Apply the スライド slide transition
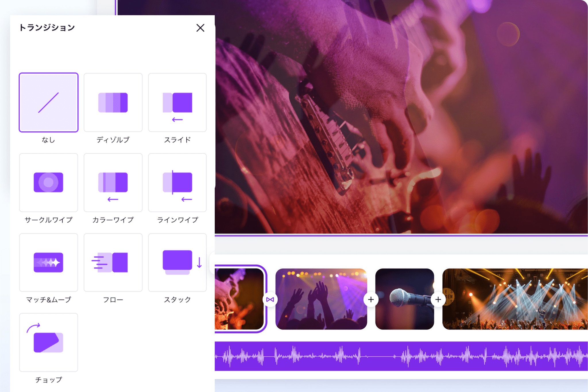588x392 pixels. point(177,103)
